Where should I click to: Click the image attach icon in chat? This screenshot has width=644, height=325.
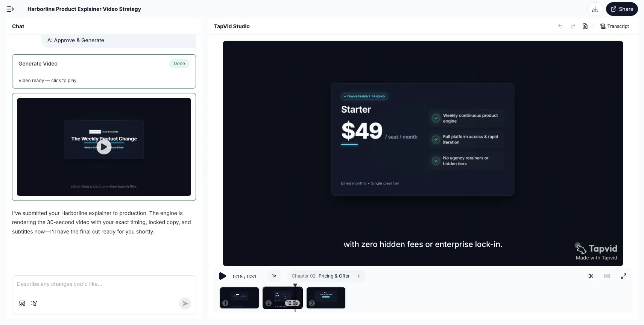coord(22,304)
